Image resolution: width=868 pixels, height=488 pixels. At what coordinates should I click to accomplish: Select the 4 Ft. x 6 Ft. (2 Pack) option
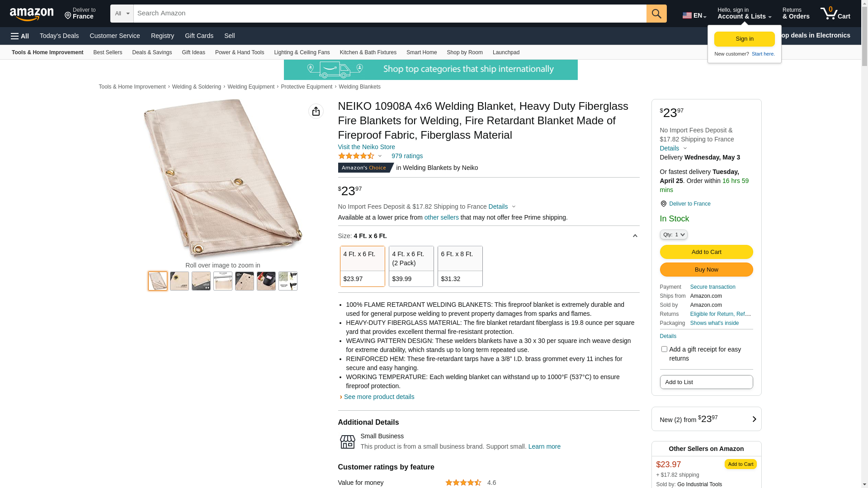[411, 266]
